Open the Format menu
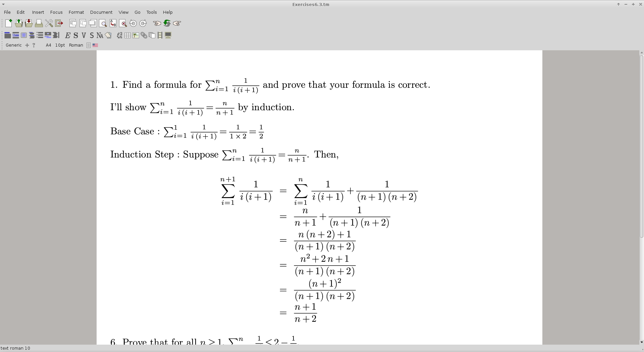The width and height of the screenshot is (644, 352). 76,12
